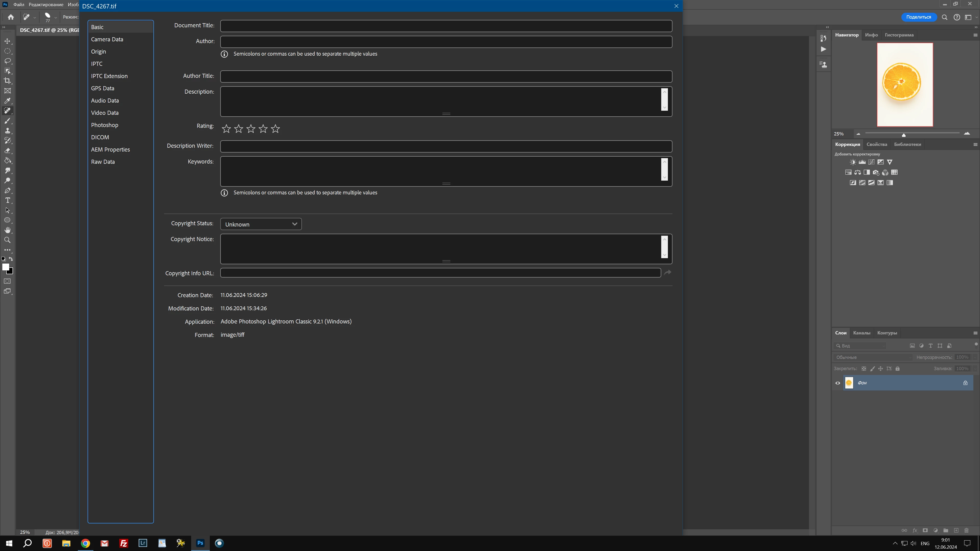Open the layer filter Вид dropdown
Viewport: 980px width, 551px height.
pyautogui.click(x=861, y=346)
